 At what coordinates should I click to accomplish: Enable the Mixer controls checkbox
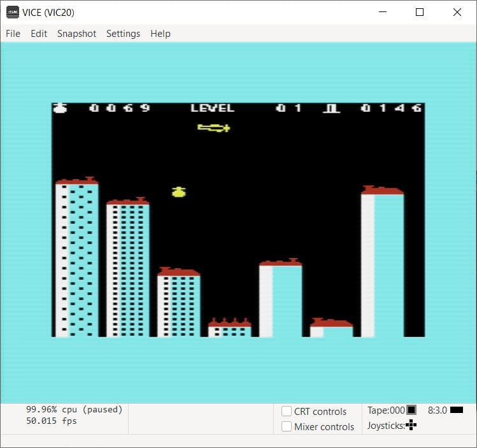(286, 426)
